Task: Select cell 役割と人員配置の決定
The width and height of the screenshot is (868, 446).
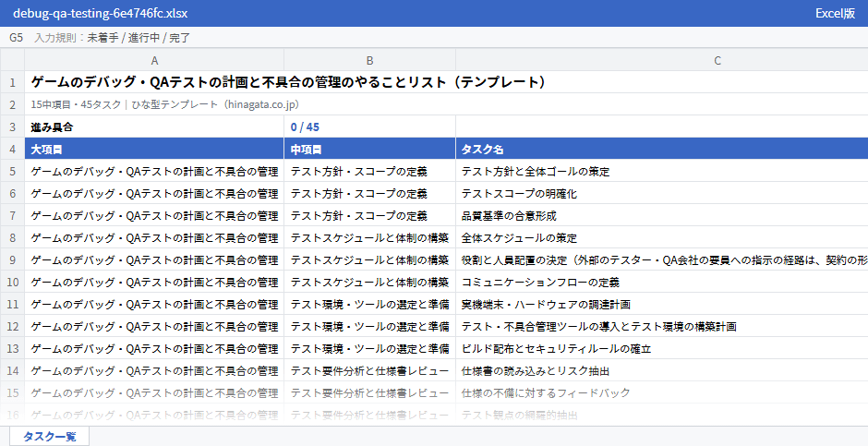Action: [662, 259]
